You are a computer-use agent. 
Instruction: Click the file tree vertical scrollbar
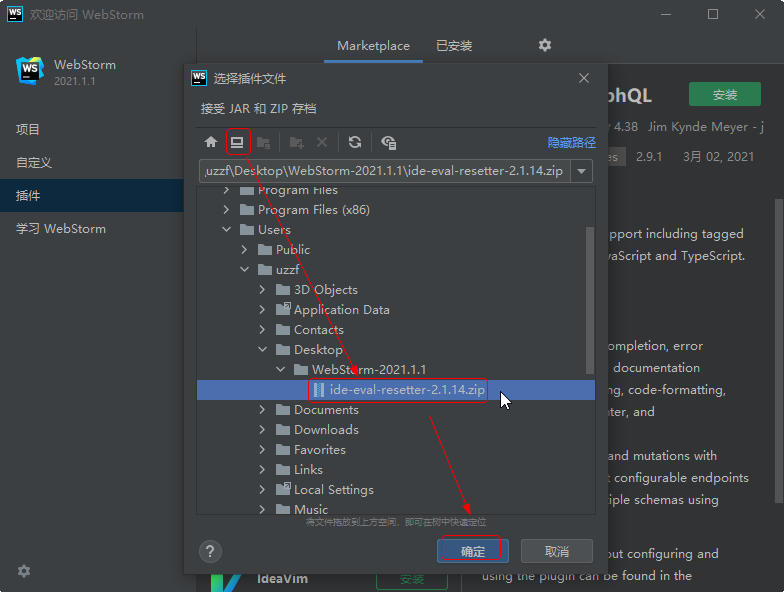pyautogui.click(x=590, y=300)
